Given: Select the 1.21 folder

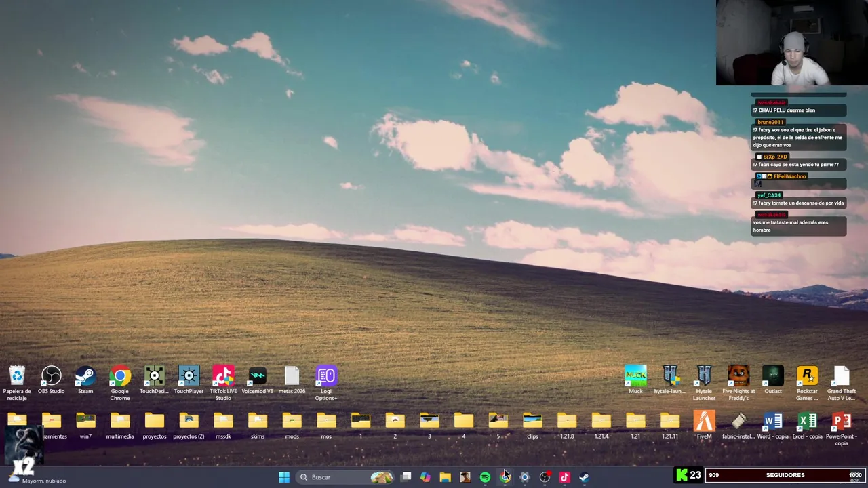Looking at the screenshot, I should pyautogui.click(x=635, y=426).
